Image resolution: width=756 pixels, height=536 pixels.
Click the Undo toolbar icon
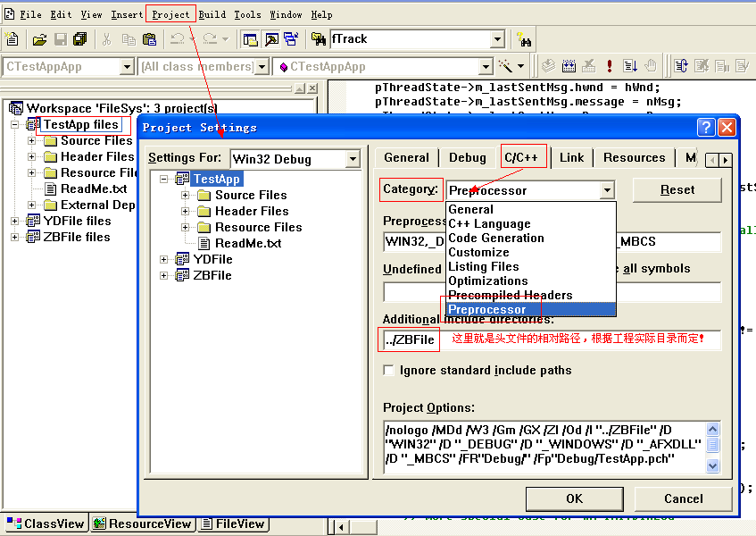tap(178, 39)
